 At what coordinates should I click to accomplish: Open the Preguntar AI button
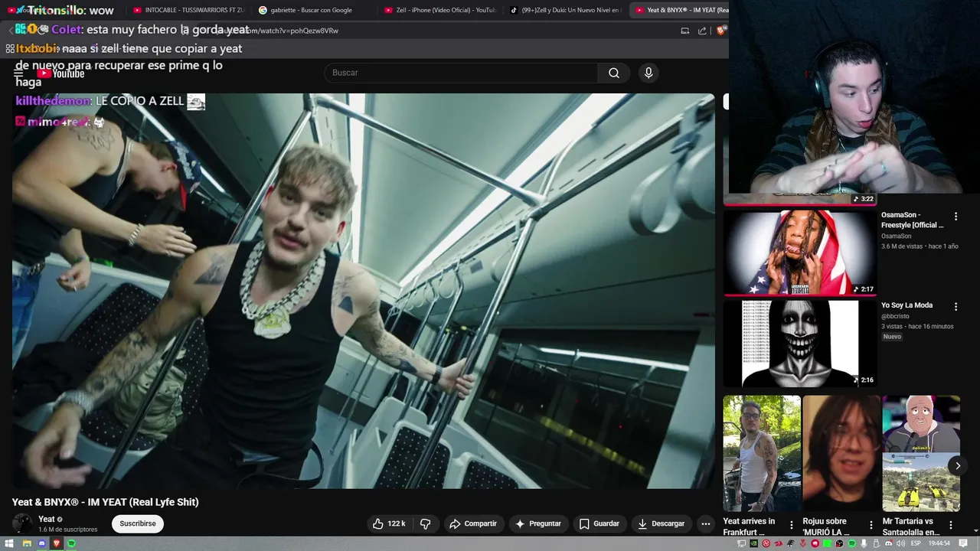[538, 523]
